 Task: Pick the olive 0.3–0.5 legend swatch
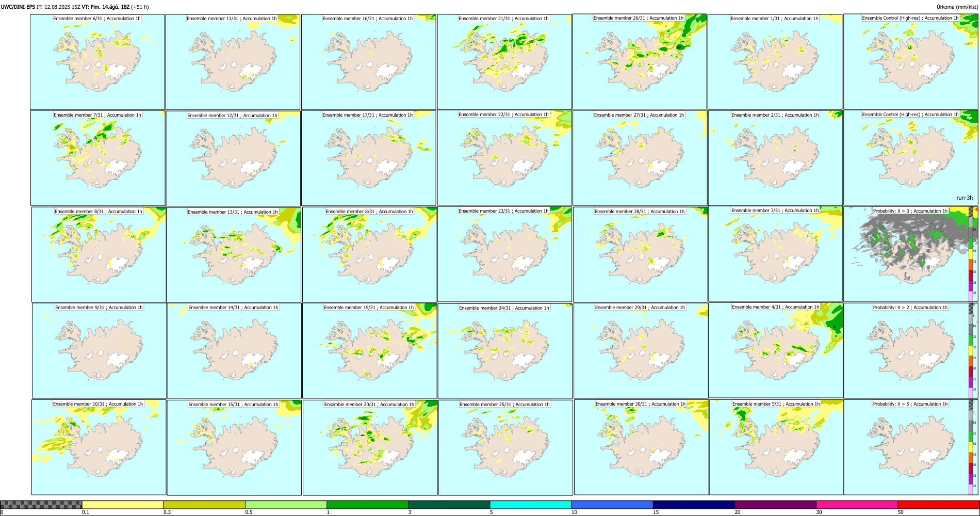pyautogui.click(x=204, y=505)
